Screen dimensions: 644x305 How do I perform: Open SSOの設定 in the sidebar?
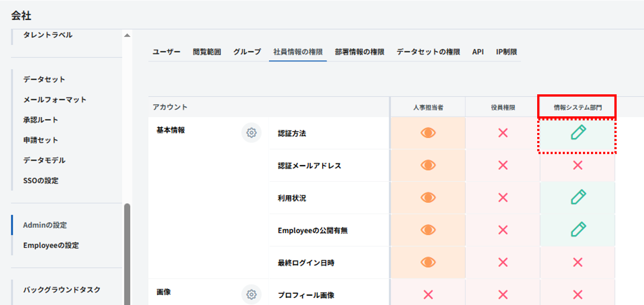click(41, 181)
